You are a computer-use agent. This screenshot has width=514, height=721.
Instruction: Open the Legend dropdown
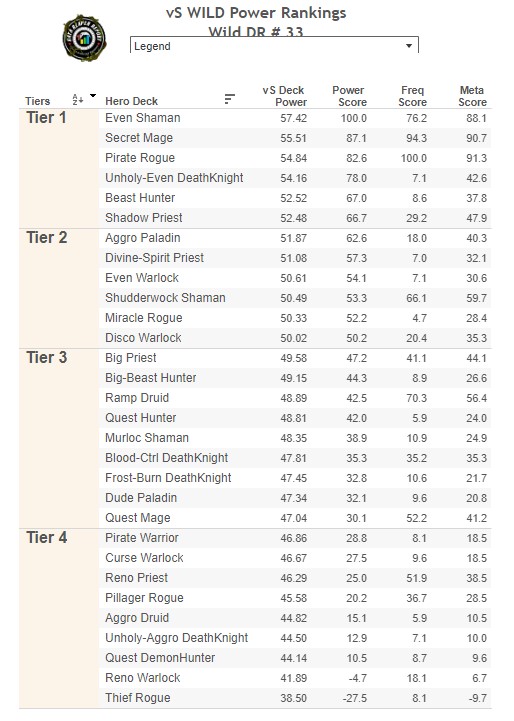[274, 46]
